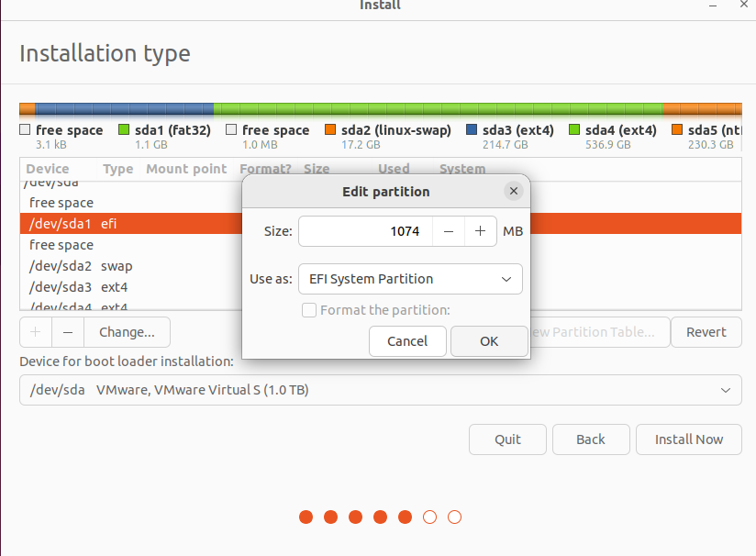Click Install Now
Screen dimensions: 756x556
pos(688,439)
